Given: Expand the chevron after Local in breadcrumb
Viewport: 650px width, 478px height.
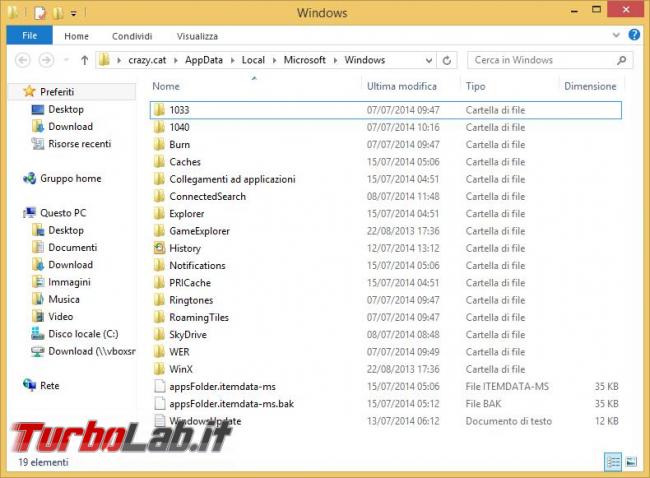Looking at the screenshot, I should 274,61.
